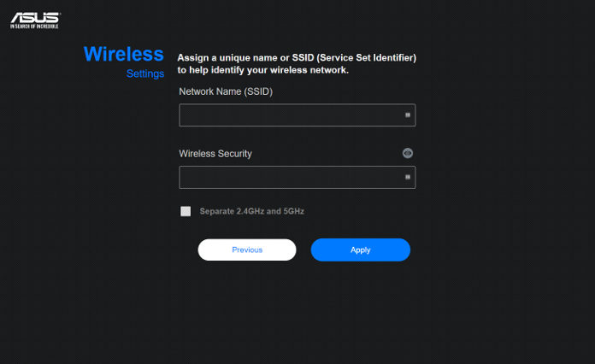Click the 'In Search of Incredible' tagline
595x364 pixels.
[x=34, y=26]
